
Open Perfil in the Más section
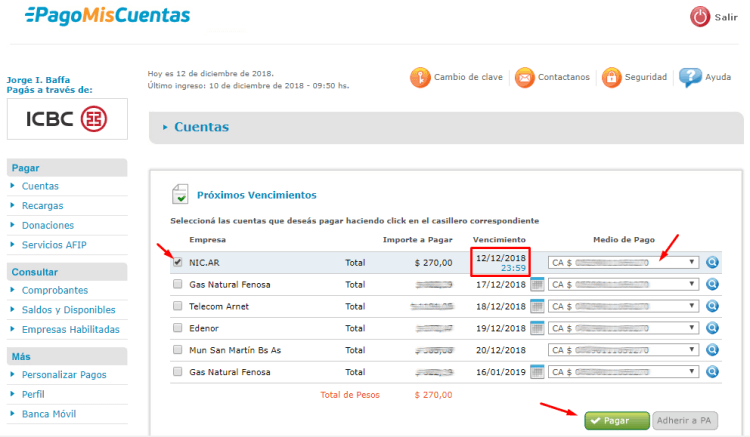[x=33, y=394]
